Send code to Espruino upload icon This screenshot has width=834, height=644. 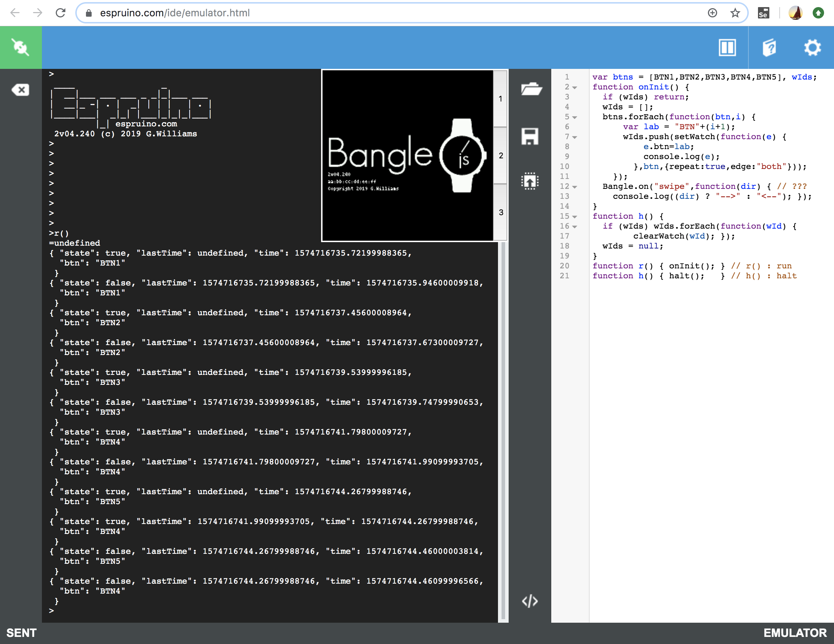(530, 181)
